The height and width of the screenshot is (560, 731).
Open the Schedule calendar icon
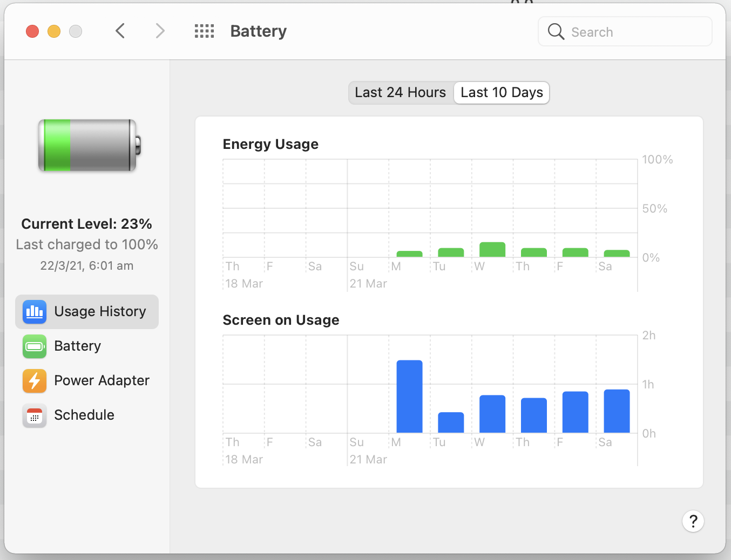tap(35, 415)
